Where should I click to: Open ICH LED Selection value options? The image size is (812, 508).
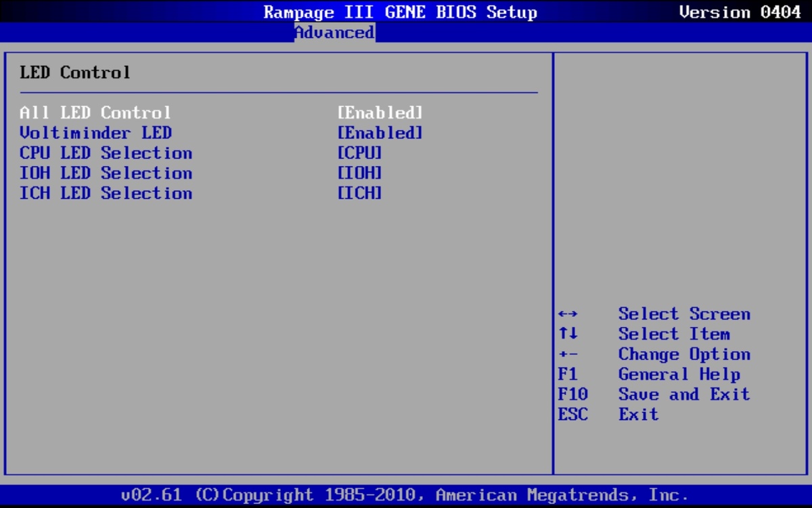pyautogui.click(x=359, y=194)
